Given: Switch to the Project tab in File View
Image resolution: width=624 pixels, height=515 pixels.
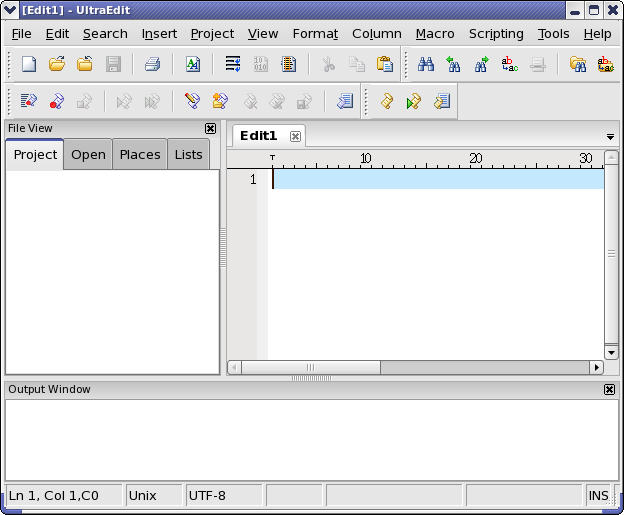Looking at the screenshot, I should click(x=35, y=154).
